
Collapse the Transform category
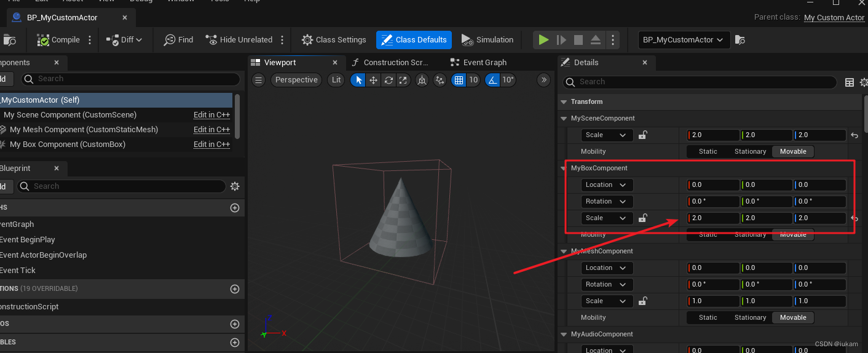pos(564,102)
